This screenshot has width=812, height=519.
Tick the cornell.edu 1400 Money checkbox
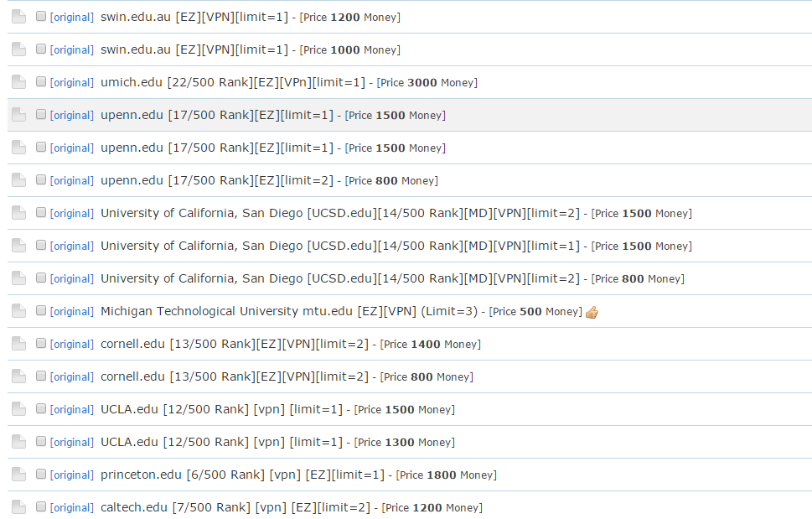pyautogui.click(x=41, y=342)
